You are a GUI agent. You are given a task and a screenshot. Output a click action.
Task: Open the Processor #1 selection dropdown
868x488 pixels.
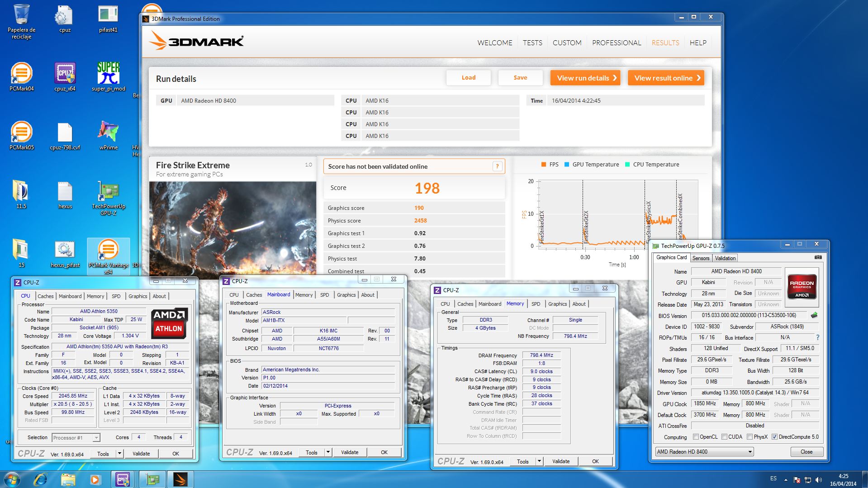pyautogui.click(x=76, y=438)
